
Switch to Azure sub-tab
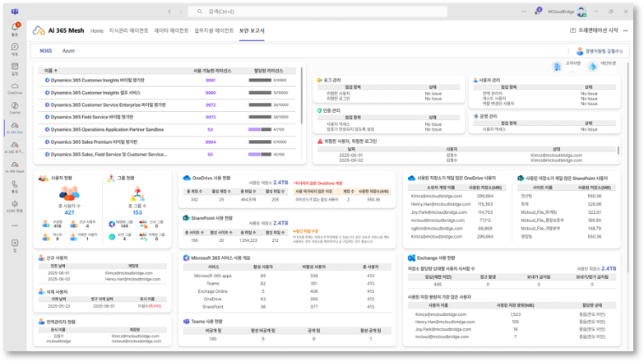point(68,51)
